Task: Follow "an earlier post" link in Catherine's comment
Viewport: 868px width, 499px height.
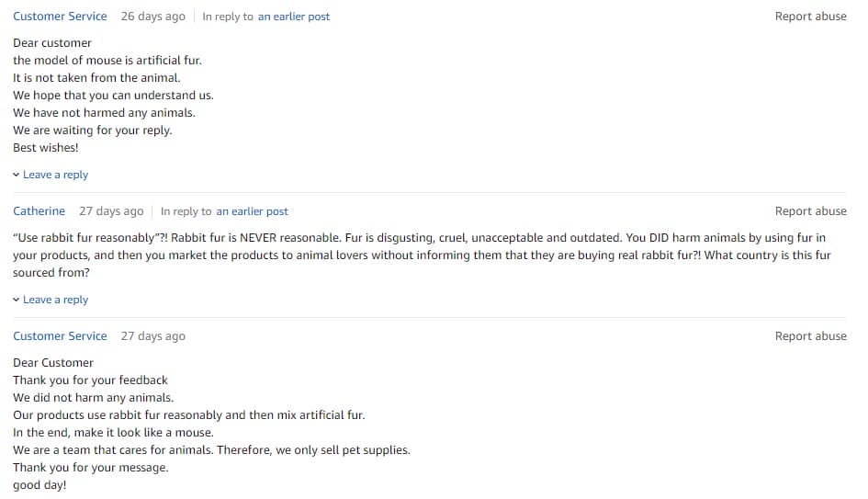Action: click(x=252, y=211)
